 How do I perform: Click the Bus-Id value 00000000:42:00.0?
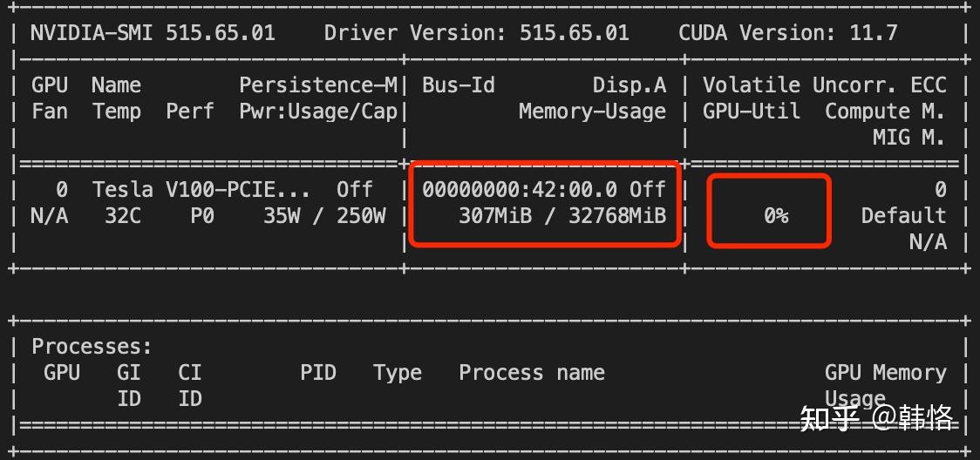point(520,189)
